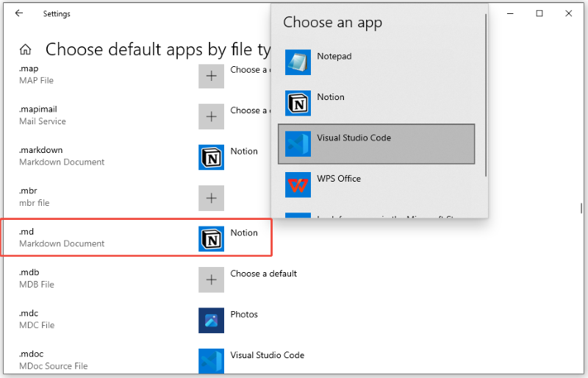
Task: Open the Settings home icon
Action: (26, 49)
